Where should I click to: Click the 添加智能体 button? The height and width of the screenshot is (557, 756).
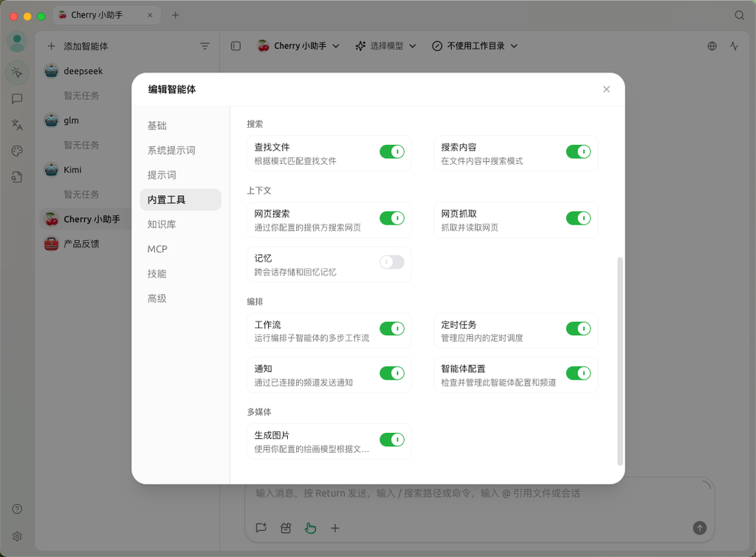click(78, 47)
